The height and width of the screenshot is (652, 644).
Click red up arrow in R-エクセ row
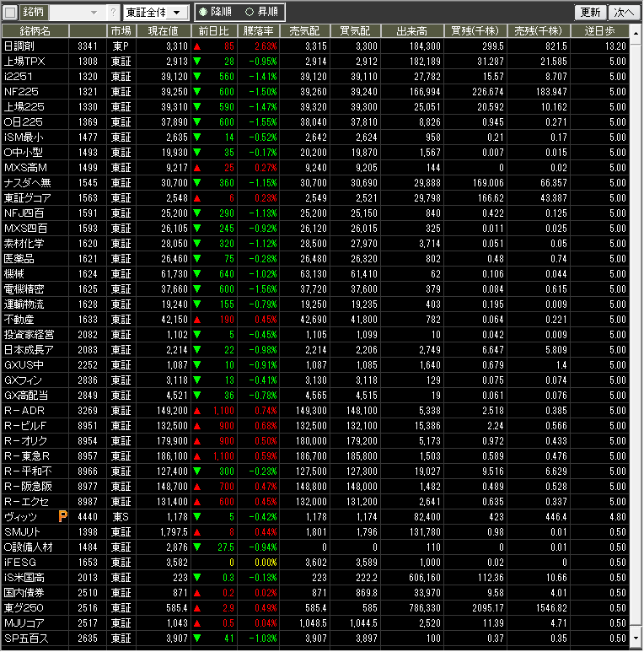(197, 502)
